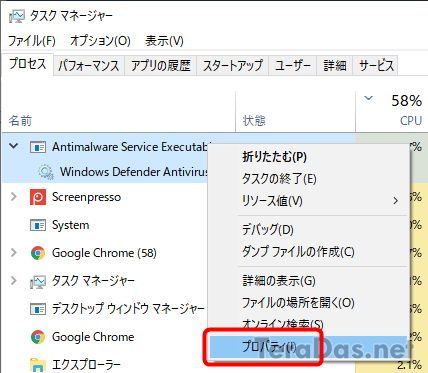Select the タスク マネージャー process row text
428x373 pixels.
(x=93, y=281)
